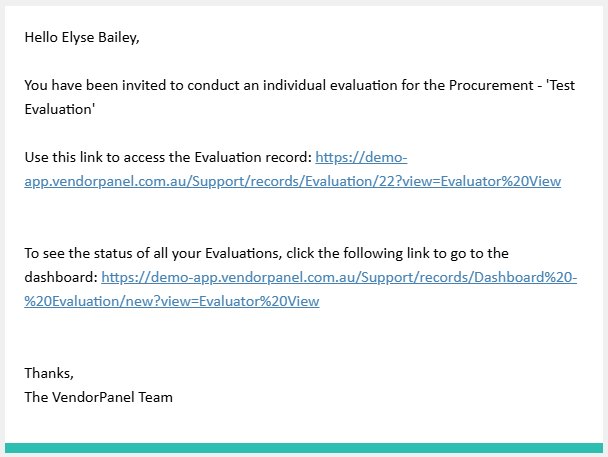Click the word 'Procurement' in the invitation
608x457 pixels.
pyautogui.click(x=491, y=86)
